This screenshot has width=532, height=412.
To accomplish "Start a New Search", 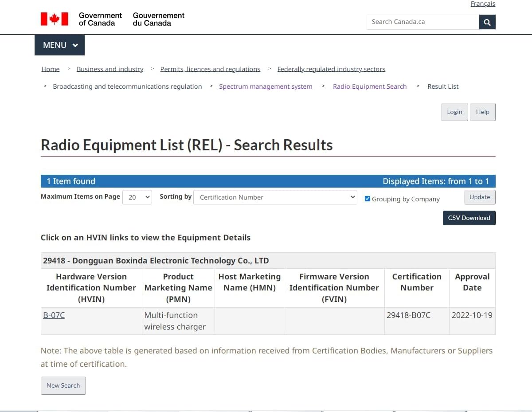I will pos(63,385).
